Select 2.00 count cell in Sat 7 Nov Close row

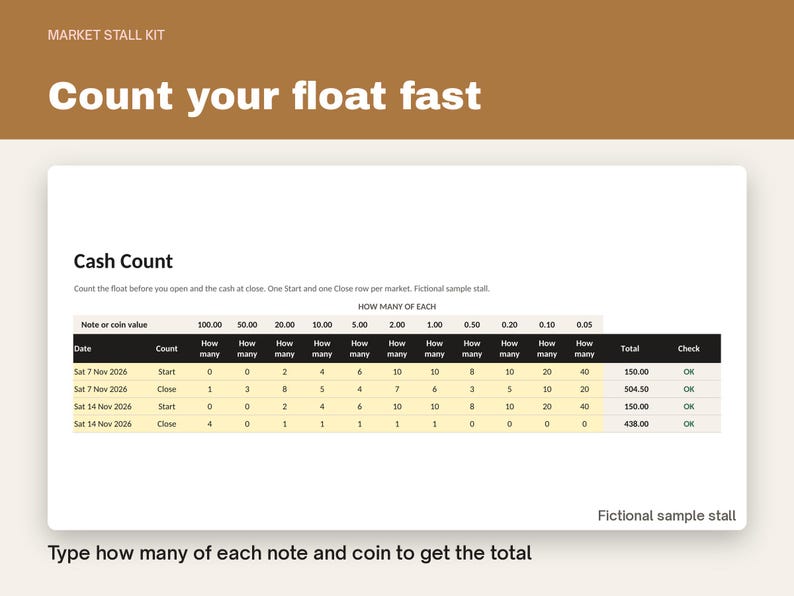click(397, 389)
